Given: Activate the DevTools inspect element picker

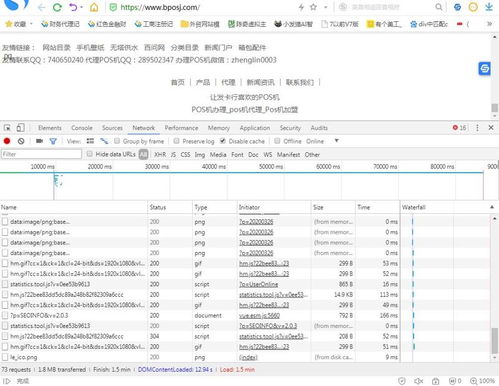Looking at the screenshot, I should point(7,128).
